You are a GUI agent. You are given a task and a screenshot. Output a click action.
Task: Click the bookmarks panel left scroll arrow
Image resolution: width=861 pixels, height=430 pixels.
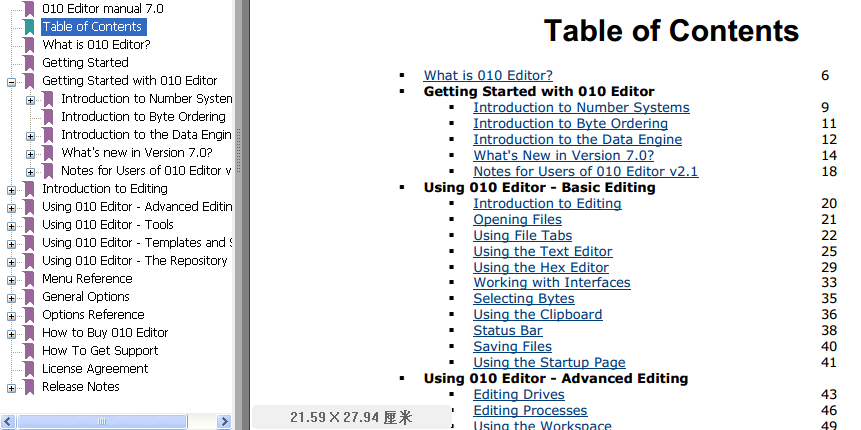pos(8,422)
